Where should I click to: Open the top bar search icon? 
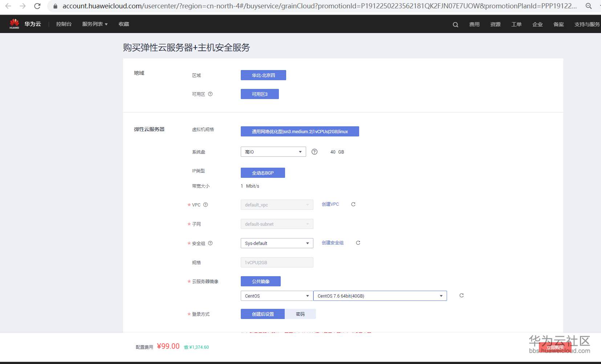pyautogui.click(x=455, y=24)
